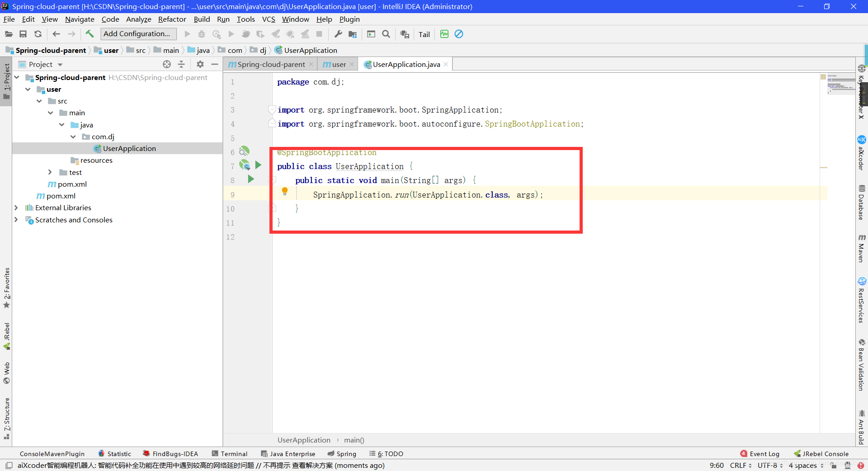
Task: Select user module pom.xml file
Action: [72, 184]
